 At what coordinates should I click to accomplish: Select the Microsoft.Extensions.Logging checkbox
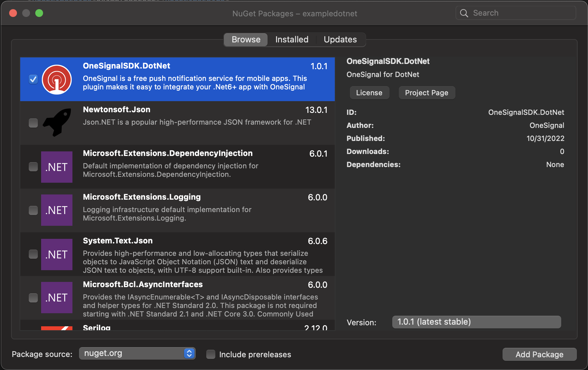click(x=33, y=210)
